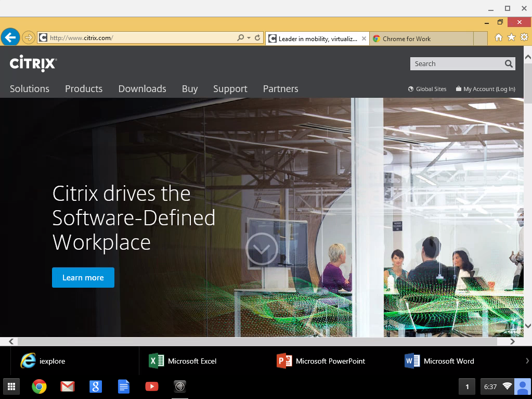Open the Chrome apps launcher grid
The image size is (532, 399).
[11, 387]
